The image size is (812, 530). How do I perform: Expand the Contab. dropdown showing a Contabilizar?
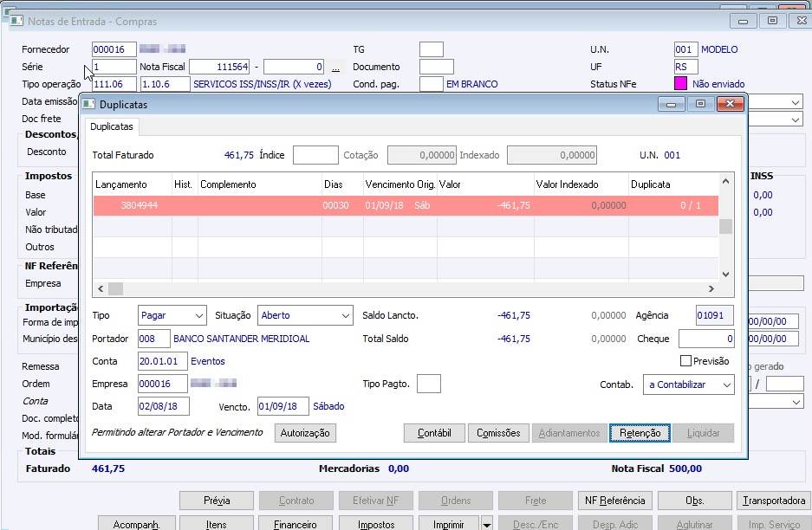tap(725, 385)
